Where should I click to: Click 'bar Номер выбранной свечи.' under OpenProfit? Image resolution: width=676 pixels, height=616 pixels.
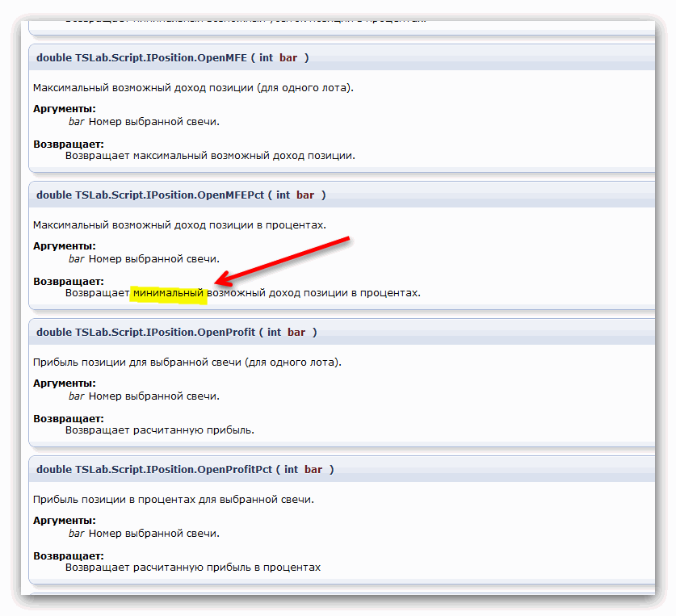[x=144, y=396]
